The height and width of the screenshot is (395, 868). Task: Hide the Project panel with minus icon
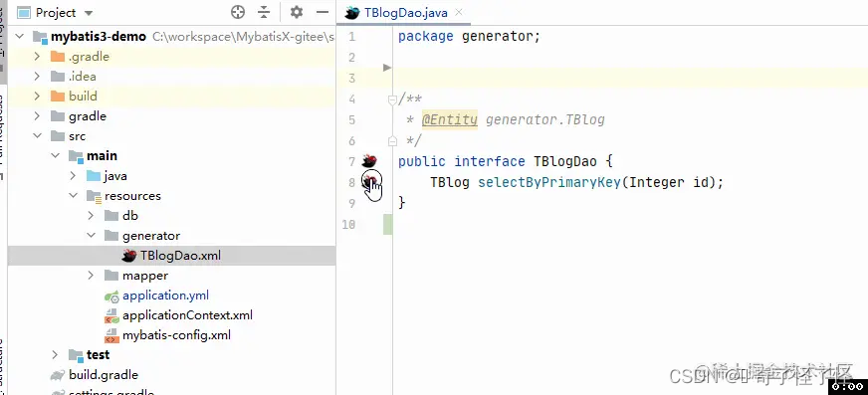click(x=323, y=12)
